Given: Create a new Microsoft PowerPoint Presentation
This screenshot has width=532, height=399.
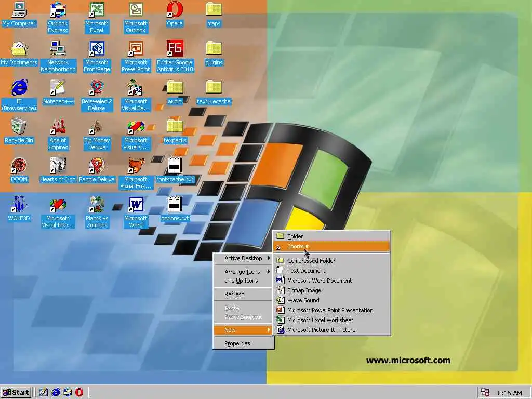Looking at the screenshot, I should pos(331,310).
